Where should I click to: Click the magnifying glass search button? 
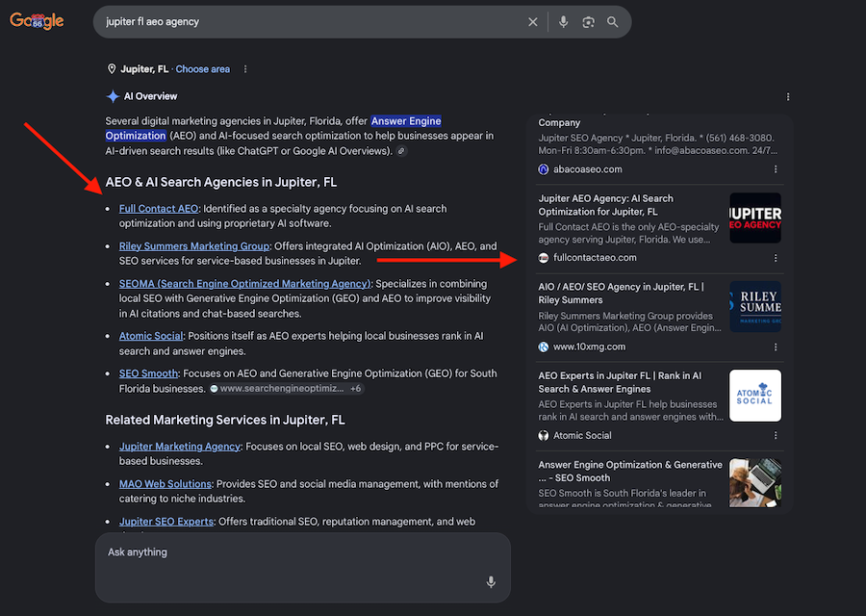point(613,22)
